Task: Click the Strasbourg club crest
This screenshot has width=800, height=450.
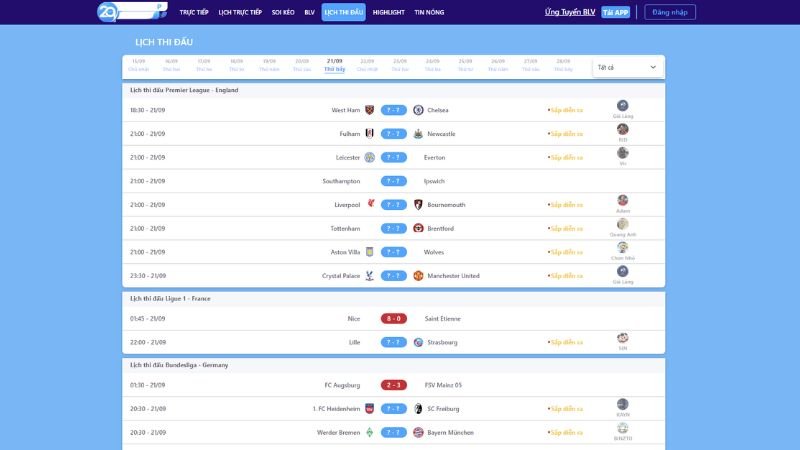Action: (x=418, y=342)
